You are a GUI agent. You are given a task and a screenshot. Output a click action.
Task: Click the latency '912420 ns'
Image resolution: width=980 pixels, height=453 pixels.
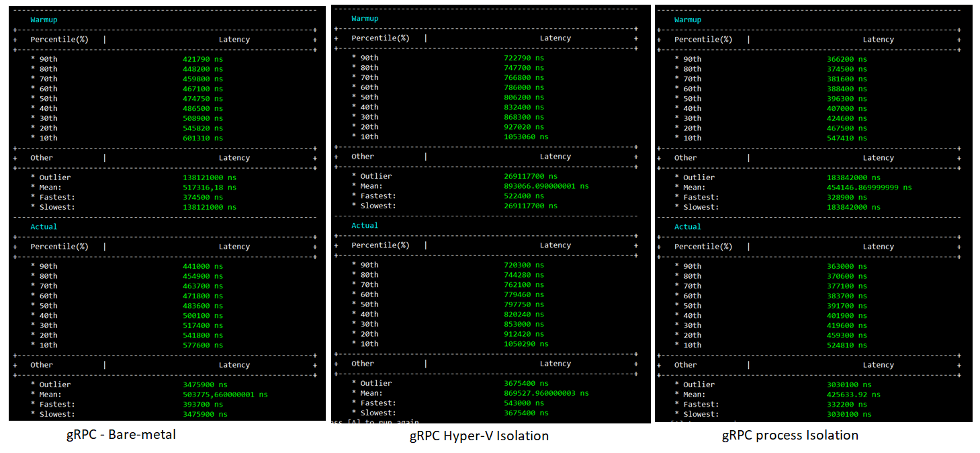(x=524, y=334)
